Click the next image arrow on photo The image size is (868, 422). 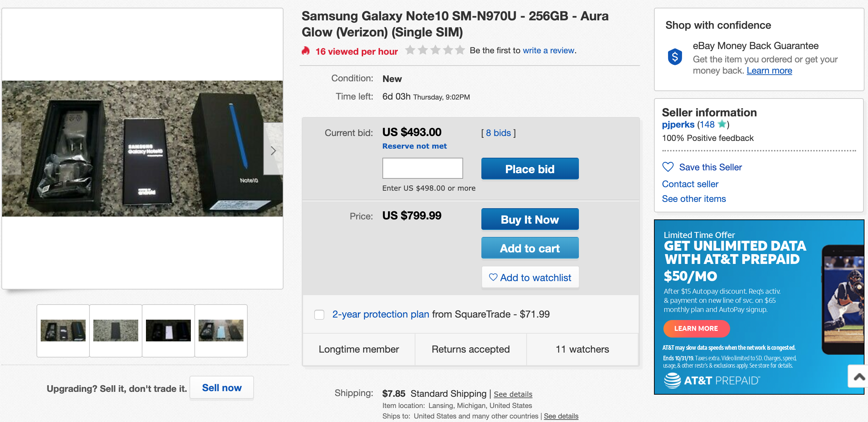[x=273, y=150]
